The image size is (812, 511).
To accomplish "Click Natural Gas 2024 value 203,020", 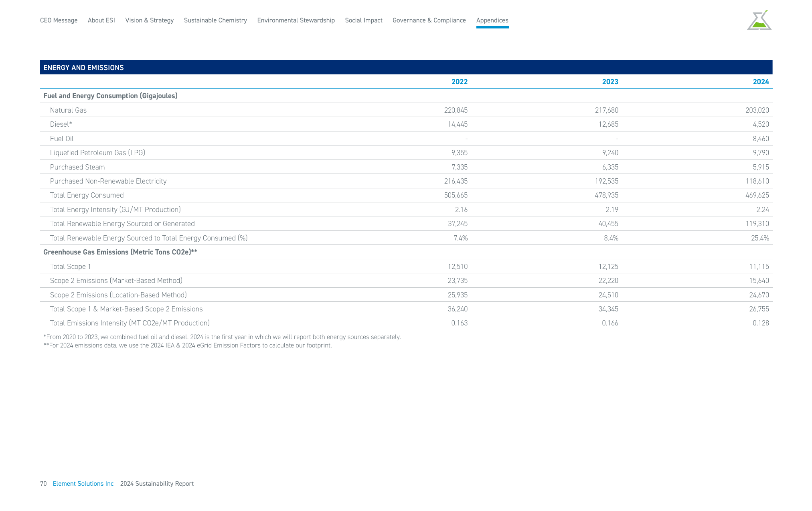I will 757,110.
